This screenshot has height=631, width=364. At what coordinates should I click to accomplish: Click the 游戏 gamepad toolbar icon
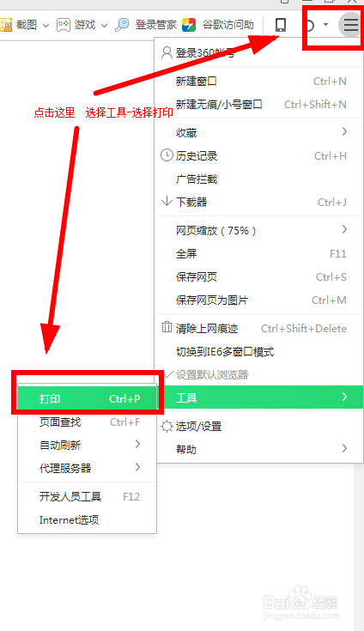click(x=64, y=25)
